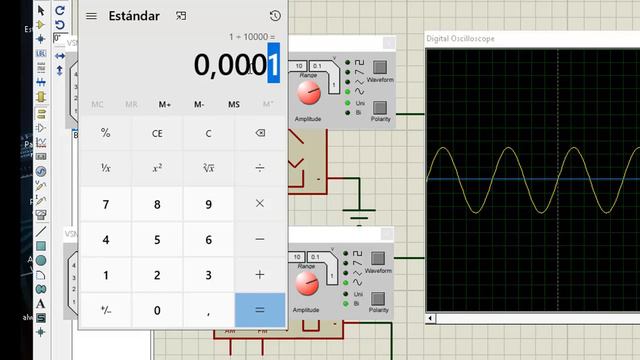Image resolution: width=640 pixels, height=360 pixels.
Task: Click the divide operator button
Action: click(x=260, y=168)
